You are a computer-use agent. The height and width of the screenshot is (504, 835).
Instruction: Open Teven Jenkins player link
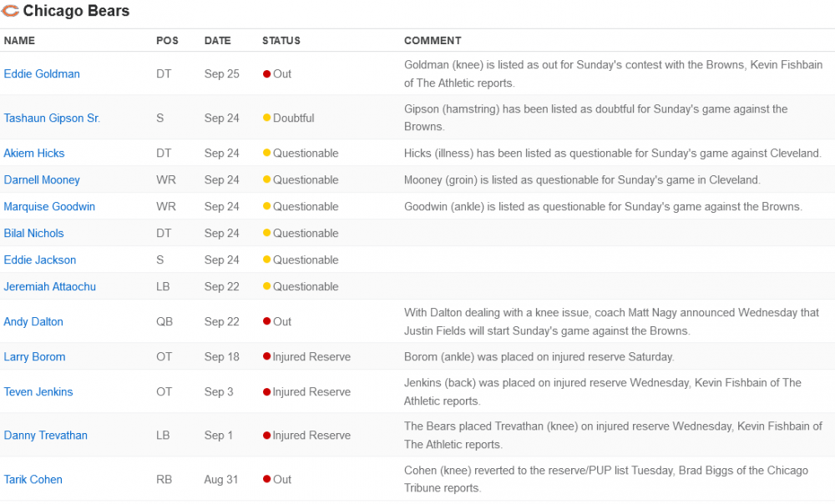[x=38, y=391]
